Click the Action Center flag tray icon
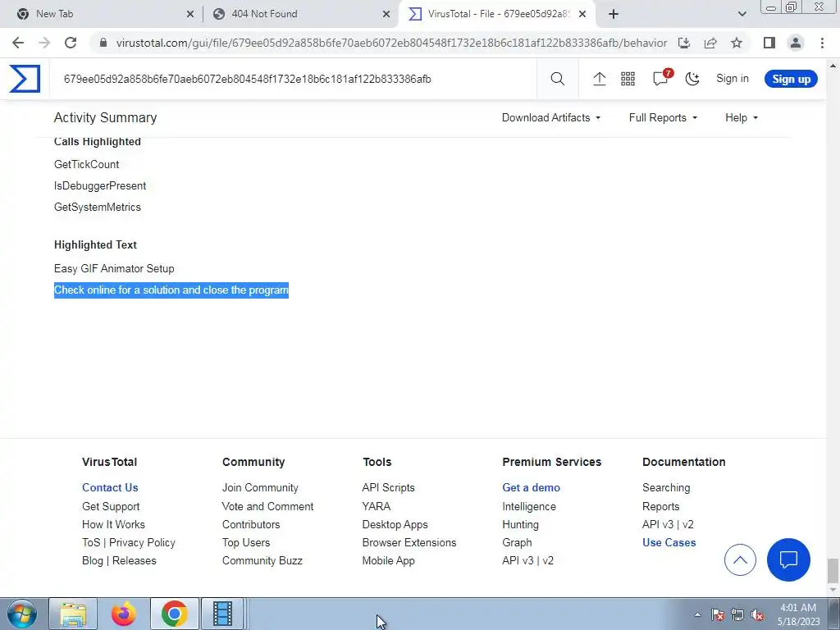The height and width of the screenshot is (630, 840). (x=718, y=615)
